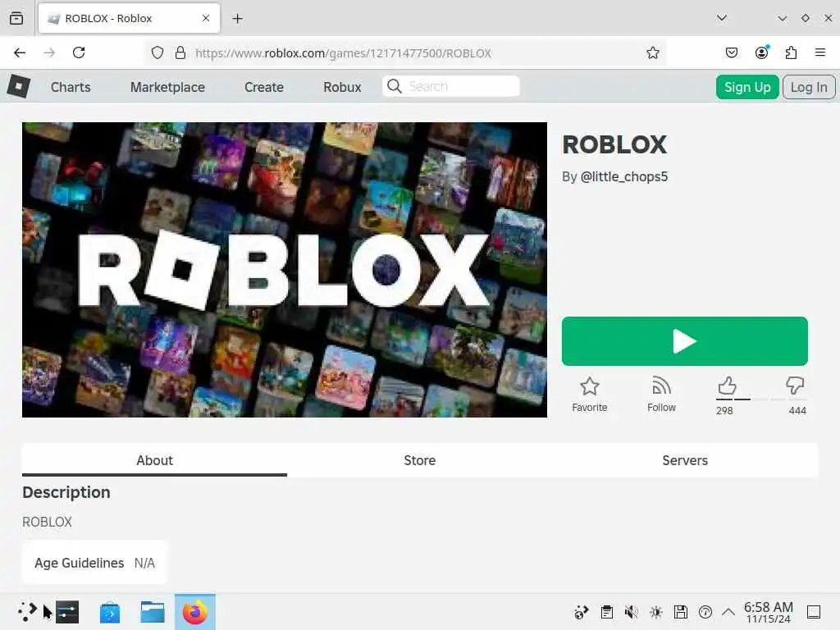Open the Marketplace navigation link
This screenshot has height=630, width=840.
(x=167, y=87)
